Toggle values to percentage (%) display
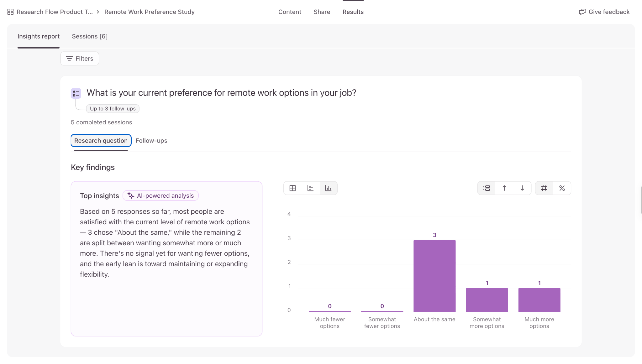Viewport: 642px width, 364px height. coord(562,188)
